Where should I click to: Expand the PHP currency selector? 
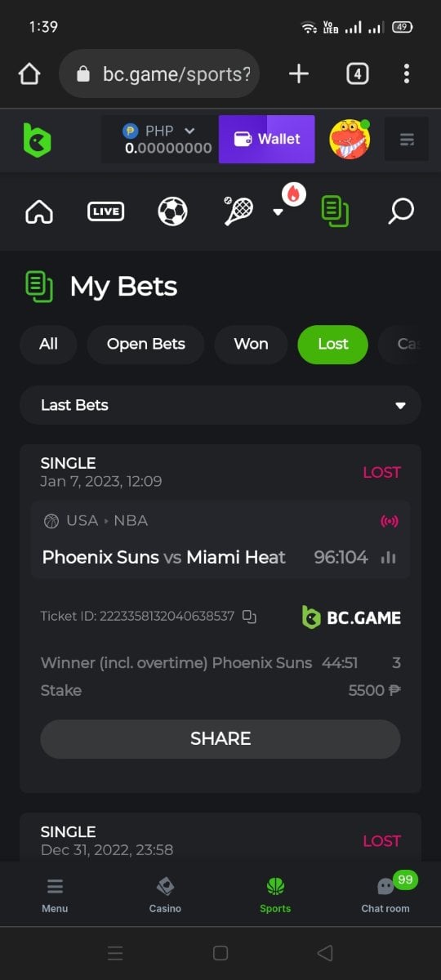click(159, 139)
